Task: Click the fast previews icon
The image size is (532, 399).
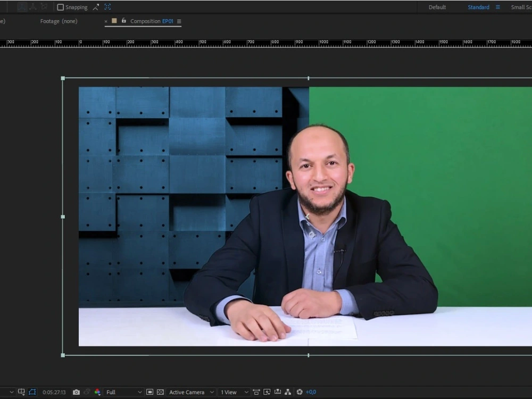Action: coord(267,392)
